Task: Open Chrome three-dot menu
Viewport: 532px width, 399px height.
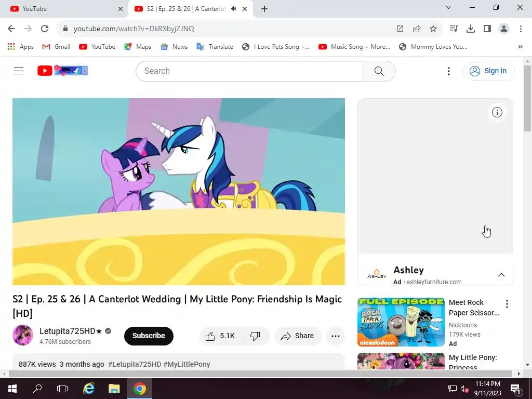Action: coord(521,29)
